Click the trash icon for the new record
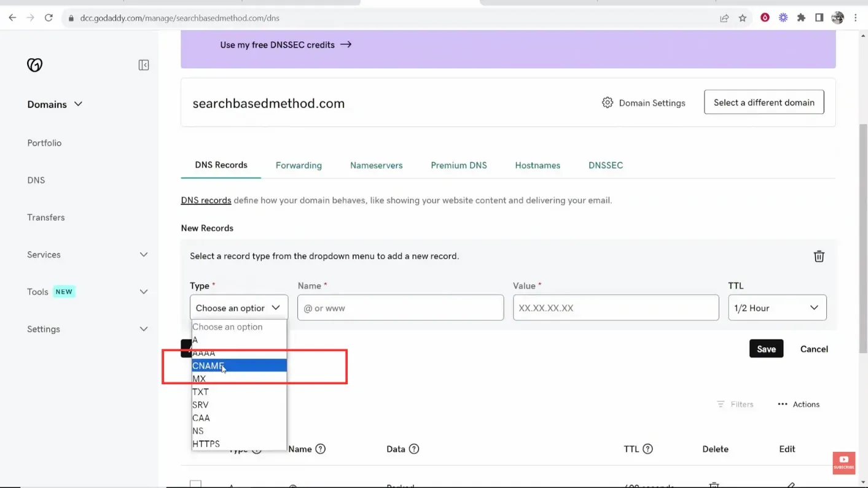868x488 pixels. [x=819, y=257]
